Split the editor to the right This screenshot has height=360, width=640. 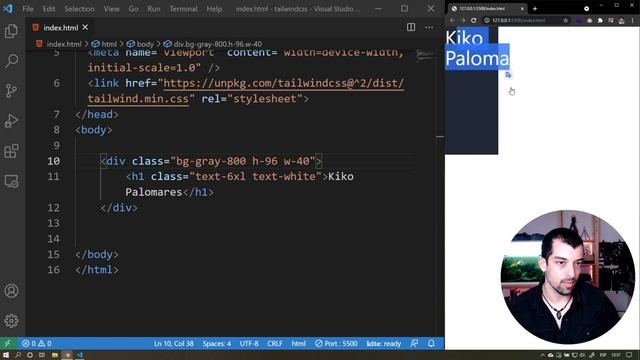tap(411, 27)
